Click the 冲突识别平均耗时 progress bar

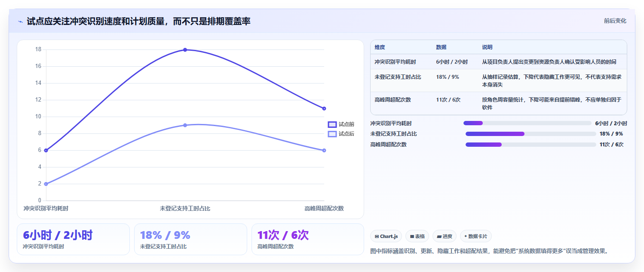[527, 123]
